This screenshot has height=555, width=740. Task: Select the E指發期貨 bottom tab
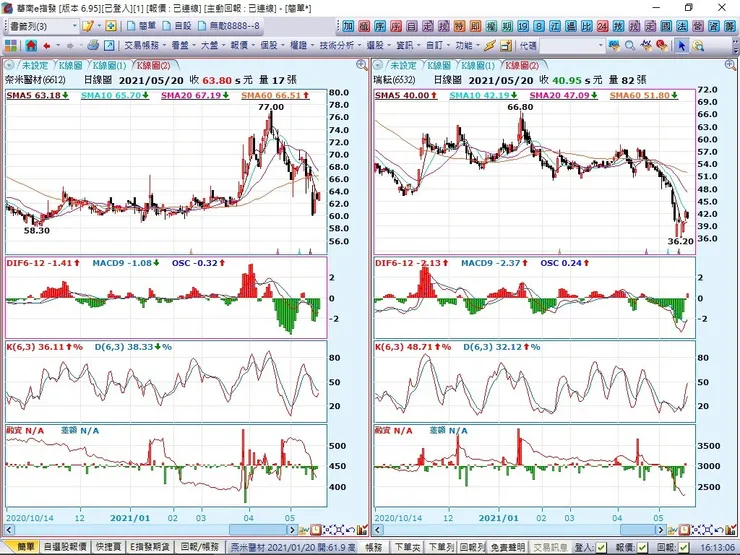coord(150,547)
